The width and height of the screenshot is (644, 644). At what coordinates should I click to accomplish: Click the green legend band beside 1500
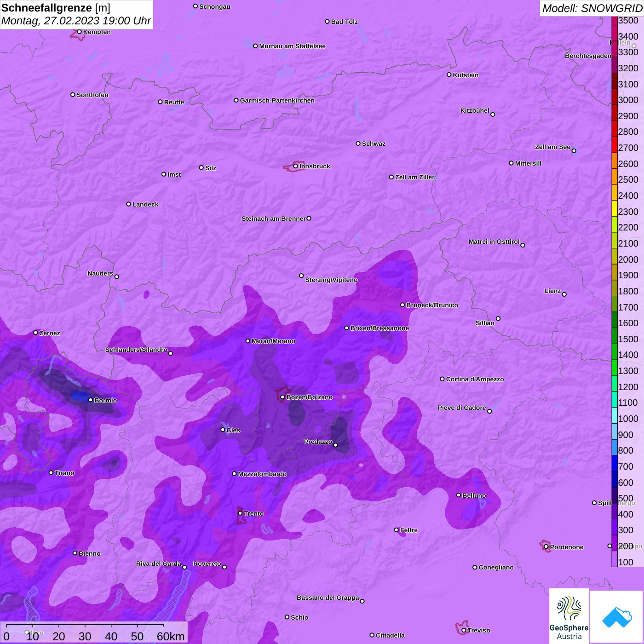[615, 336]
